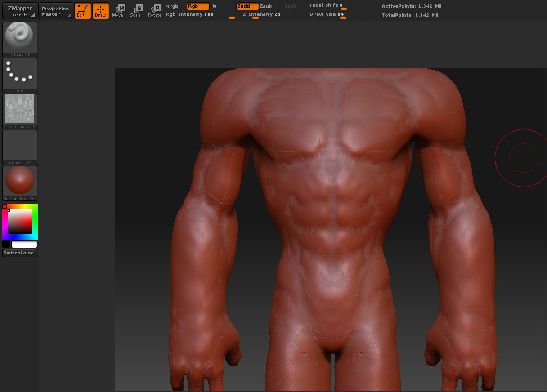
Task: Enable Mrgb painting mode
Action: click(172, 6)
